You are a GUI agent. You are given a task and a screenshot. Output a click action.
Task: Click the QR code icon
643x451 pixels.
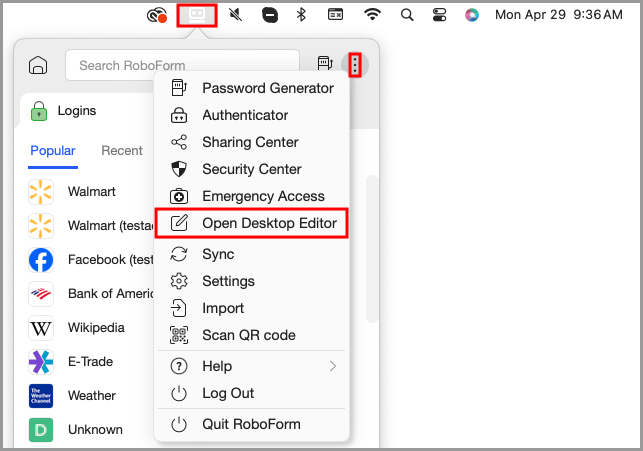coord(179,335)
